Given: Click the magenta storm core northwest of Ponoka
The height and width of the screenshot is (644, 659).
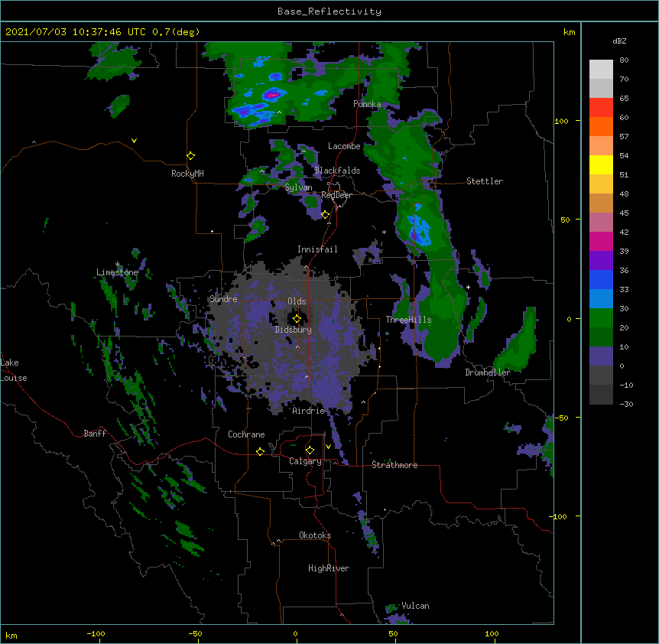Looking at the screenshot, I should pyautogui.click(x=272, y=96).
